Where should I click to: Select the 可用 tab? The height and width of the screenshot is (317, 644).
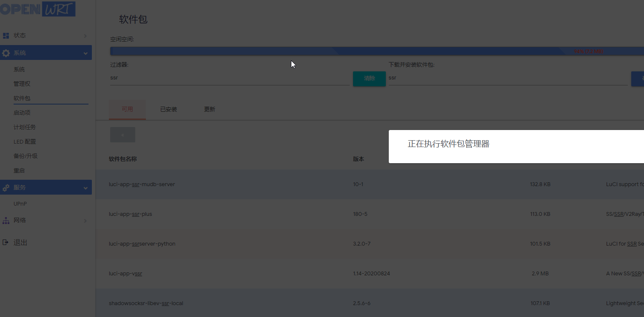(x=127, y=109)
